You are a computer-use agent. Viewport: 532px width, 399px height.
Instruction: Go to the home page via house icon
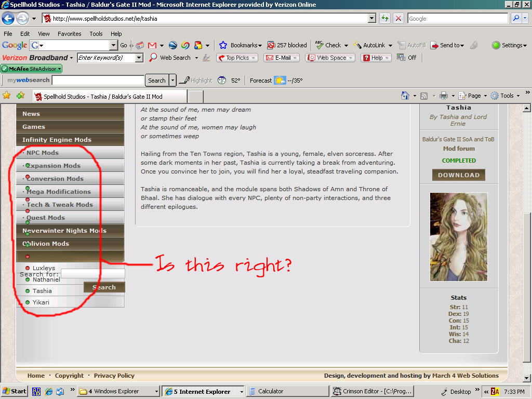[405, 96]
